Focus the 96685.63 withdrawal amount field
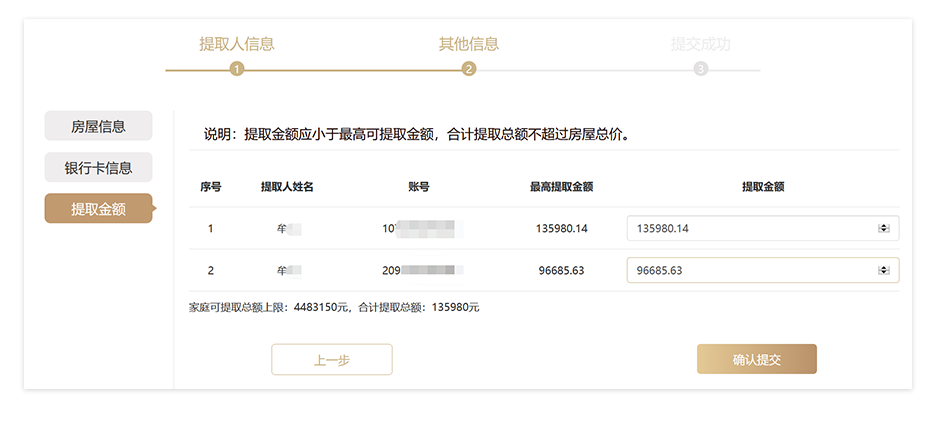The image size is (941, 424). point(750,271)
